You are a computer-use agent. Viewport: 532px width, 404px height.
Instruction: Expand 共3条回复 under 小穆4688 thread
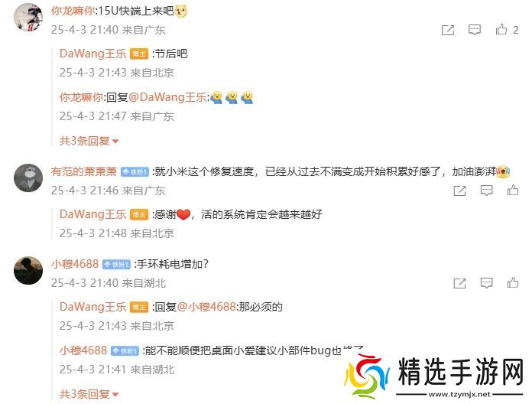point(89,394)
